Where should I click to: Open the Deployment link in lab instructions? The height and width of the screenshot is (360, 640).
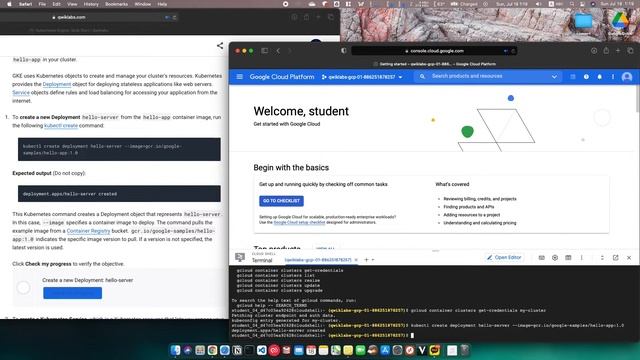pos(57,84)
